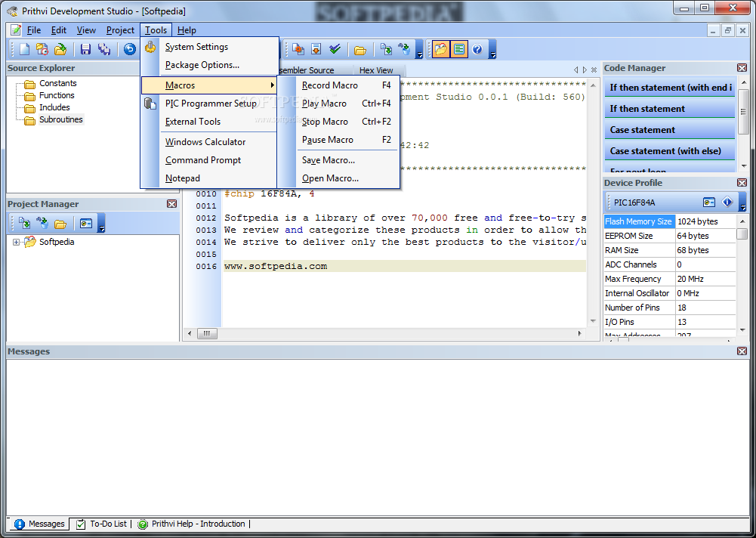The image size is (756, 538).
Task: Click the blue bucket icon in top toolbar
Action: [x=404, y=48]
